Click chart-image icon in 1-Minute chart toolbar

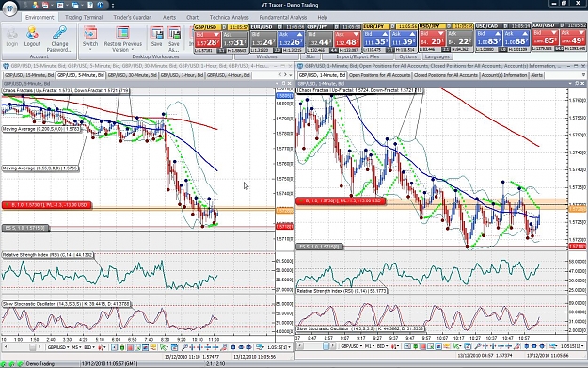pyautogui.click(x=438, y=346)
